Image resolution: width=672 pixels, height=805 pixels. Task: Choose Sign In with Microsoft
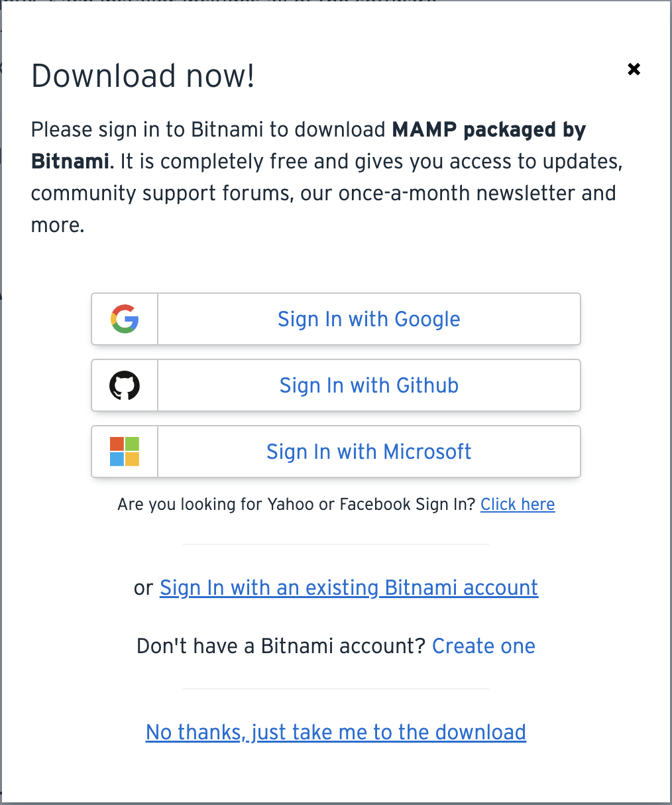point(368,452)
